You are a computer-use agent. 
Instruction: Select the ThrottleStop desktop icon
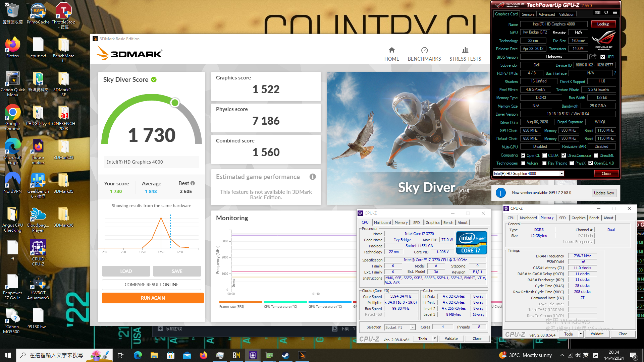[64, 16]
